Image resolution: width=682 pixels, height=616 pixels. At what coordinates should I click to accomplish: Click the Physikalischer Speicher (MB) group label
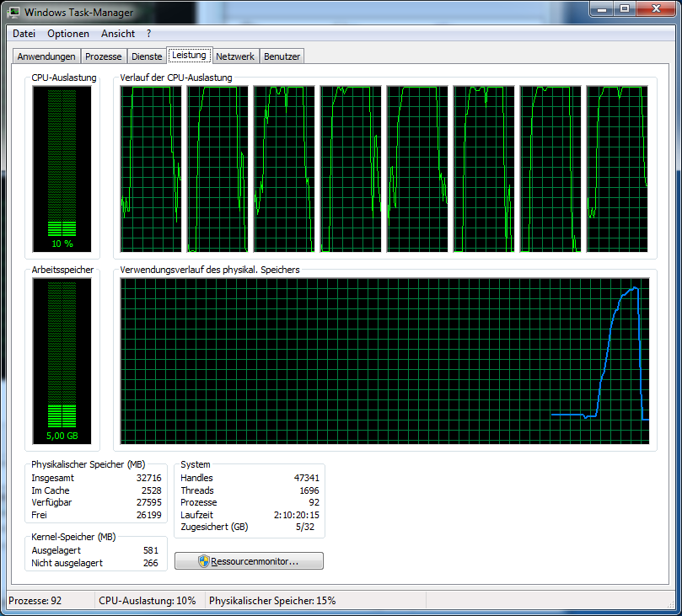tap(89, 464)
